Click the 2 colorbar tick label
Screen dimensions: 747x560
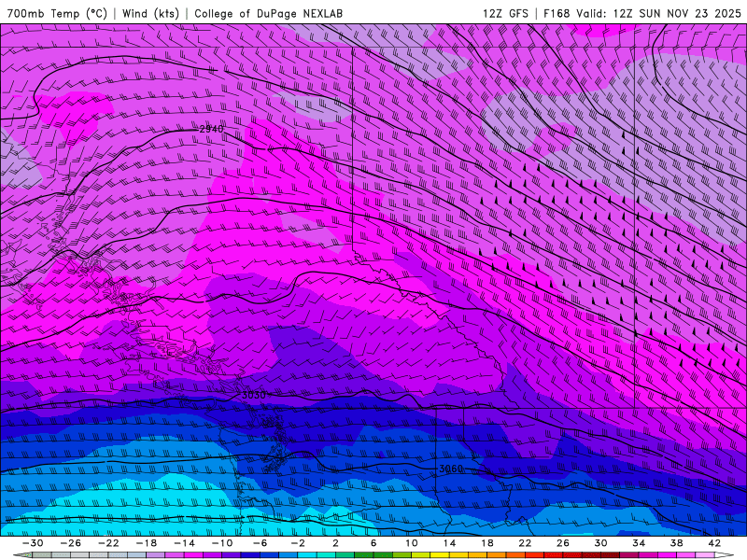pos(335,543)
